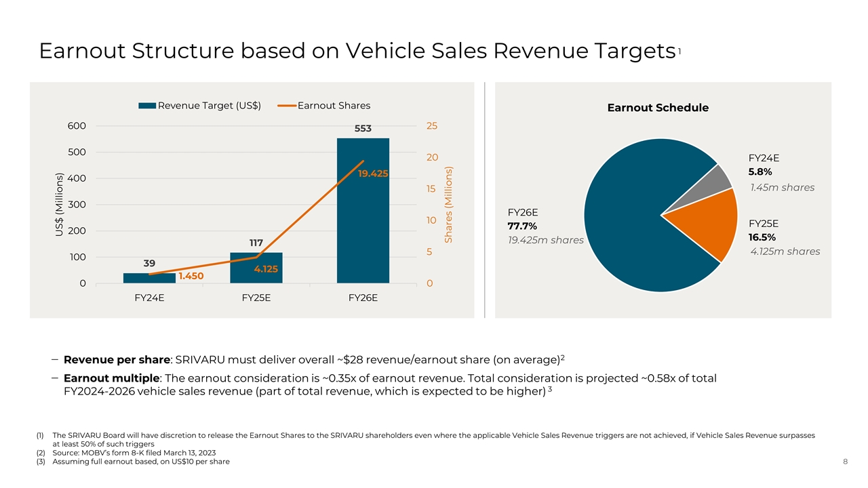This screenshot has height=488, width=868.
Task: Click the 1.450 earnout shares data label
Action: tap(191, 276)
